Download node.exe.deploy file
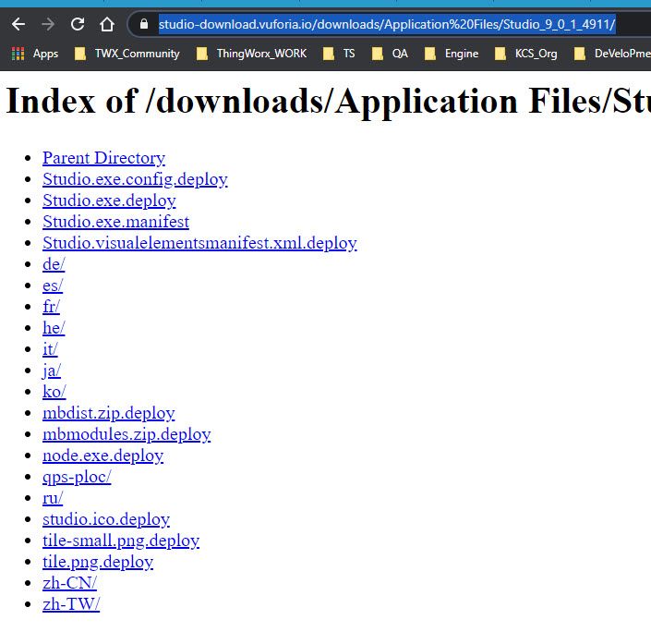The width and height of the screenshot is (651, 644). point(103,456)
